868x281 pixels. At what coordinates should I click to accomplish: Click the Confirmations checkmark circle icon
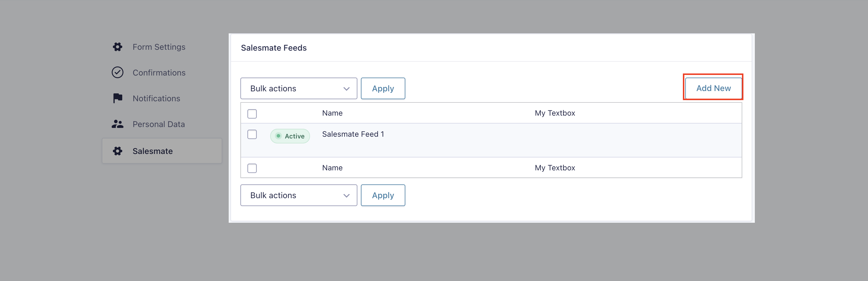[117, 73]
